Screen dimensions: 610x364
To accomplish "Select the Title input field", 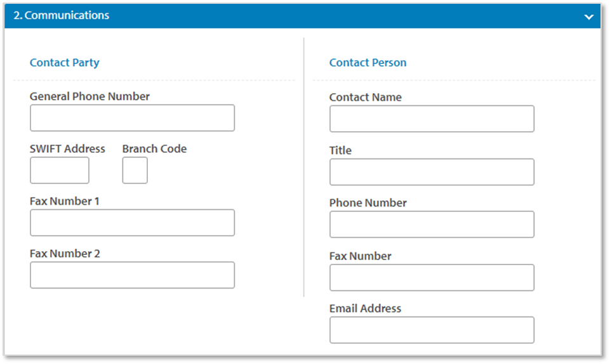I will [432, 172].
